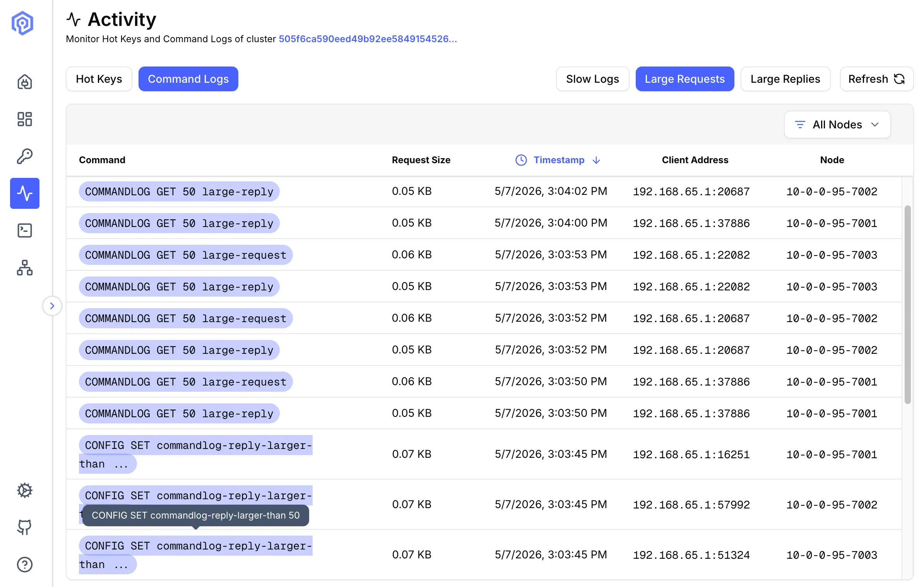924x587 pixels.
Task: Open the GitHub sidebar icon
Action: click(x=25, y=527)
